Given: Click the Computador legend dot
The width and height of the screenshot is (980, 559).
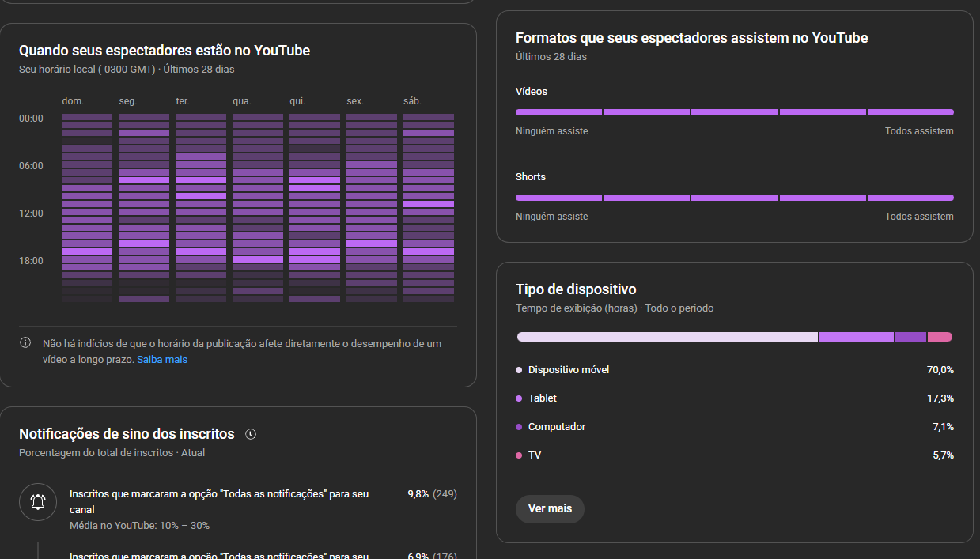Looking at the screenshot, I should point(519,427).
